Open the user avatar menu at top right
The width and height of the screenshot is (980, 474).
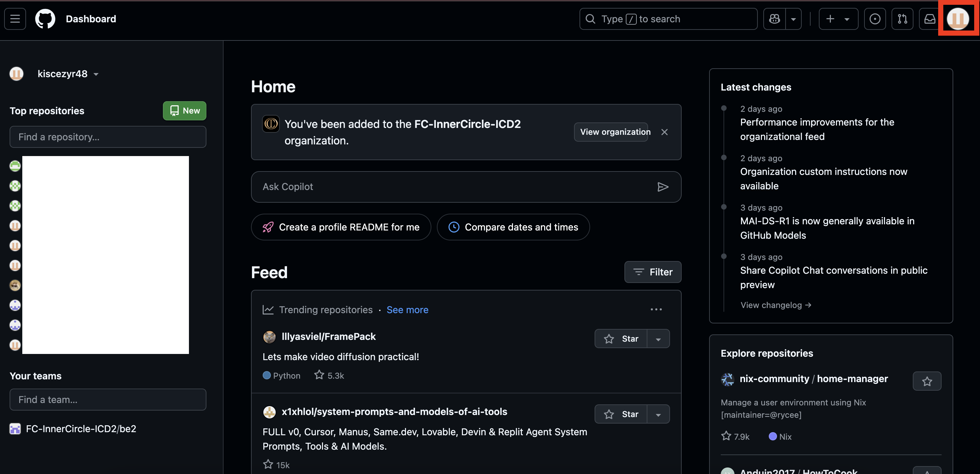pyautogui.click(x=958, y=19)
